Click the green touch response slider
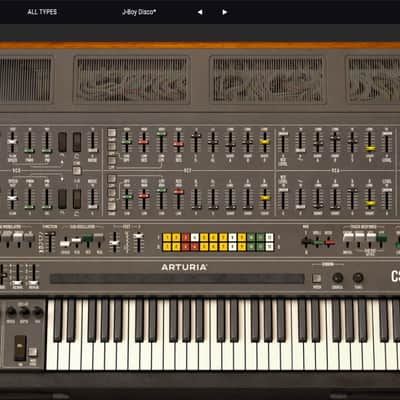Viewport: 400px width, 400px height. [381, 238]
